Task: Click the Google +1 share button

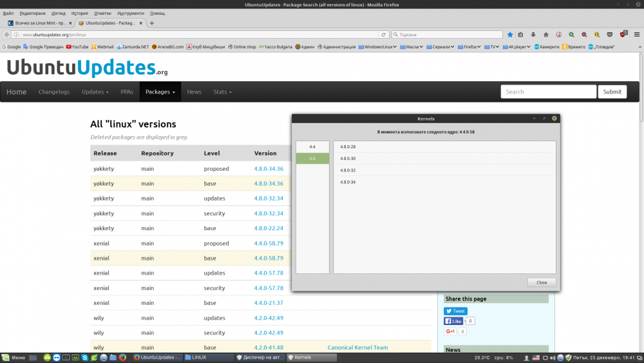Action: (x=450, y=331)
